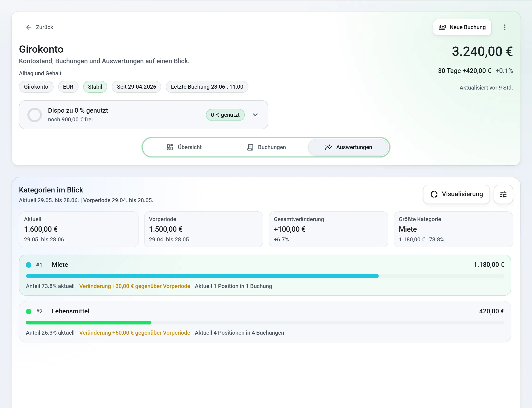
Task: Click the Lebensmittel share progress bar
Action: pyautogui.click(x=265, y=323)
